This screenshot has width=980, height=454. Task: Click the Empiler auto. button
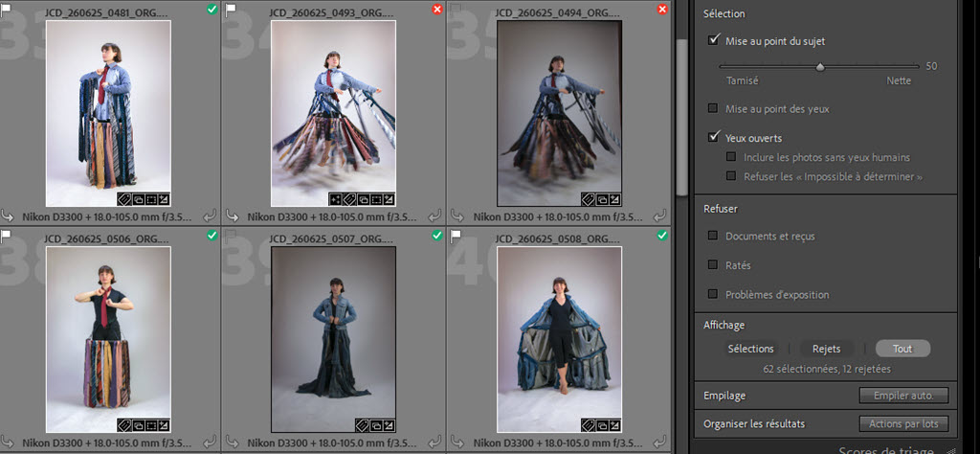[x=903, y=396]
